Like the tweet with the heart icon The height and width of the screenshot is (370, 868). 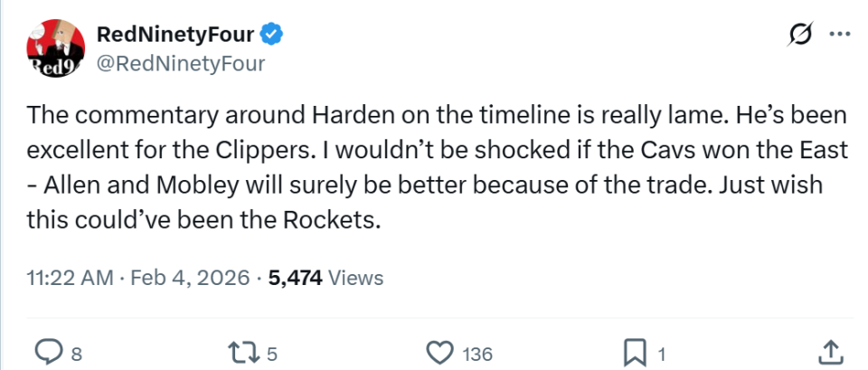click(x=439, y=351)
